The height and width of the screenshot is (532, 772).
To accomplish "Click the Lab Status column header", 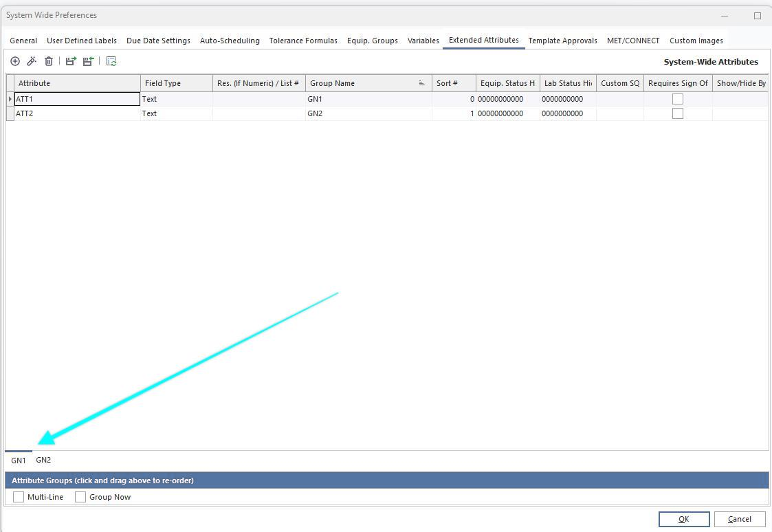I will 568,83.
